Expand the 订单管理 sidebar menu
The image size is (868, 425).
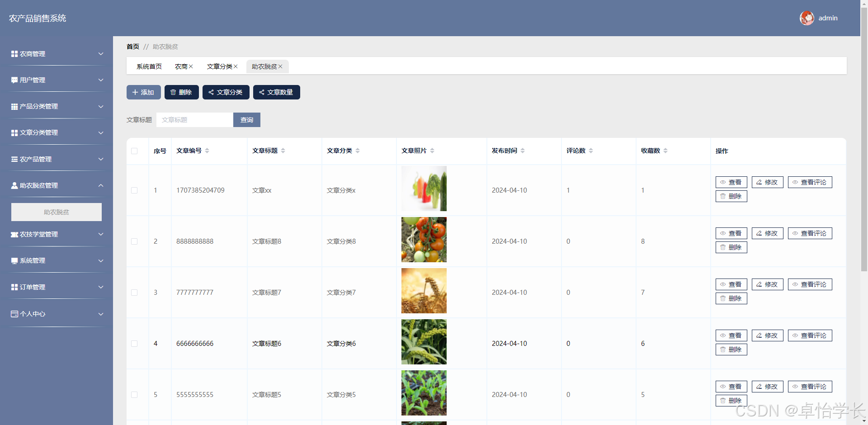(x=57, y=287)
